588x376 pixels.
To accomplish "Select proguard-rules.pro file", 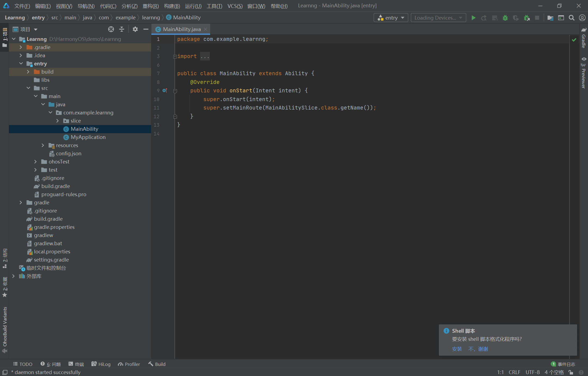I will click(x=64, y=194).
